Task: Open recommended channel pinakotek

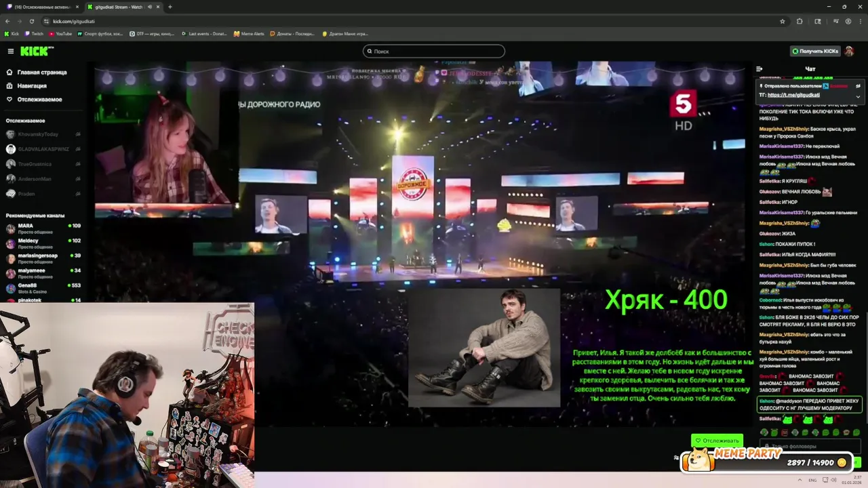Action: point(42,300)
